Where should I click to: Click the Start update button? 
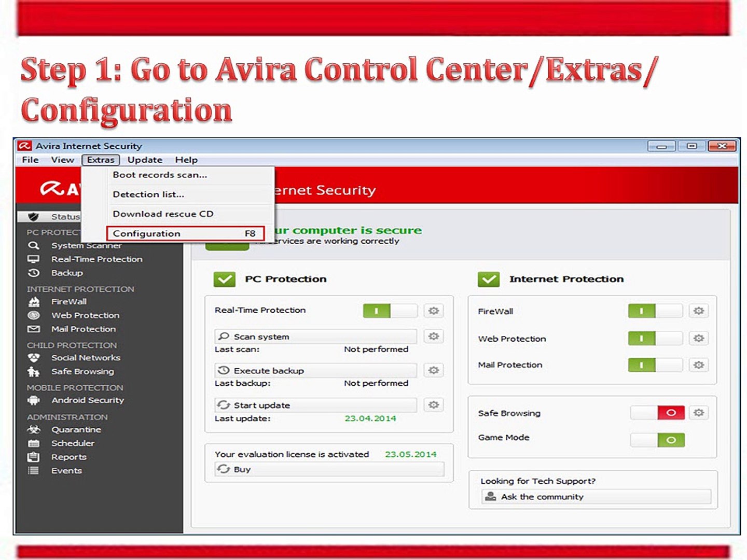(x=316, y=405)
